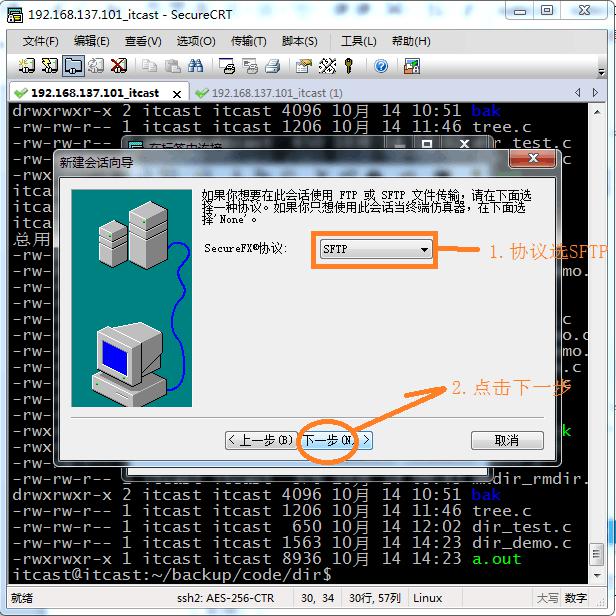The image size is (616, 616).
Task: Click the 数字 num lock indicator
Action: (576, 598)
